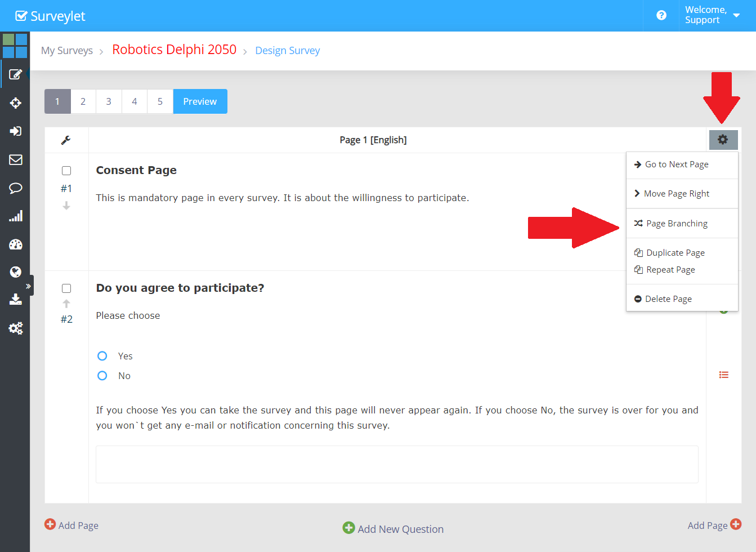Tick the checkbox for question #2

tap(66, 288)
